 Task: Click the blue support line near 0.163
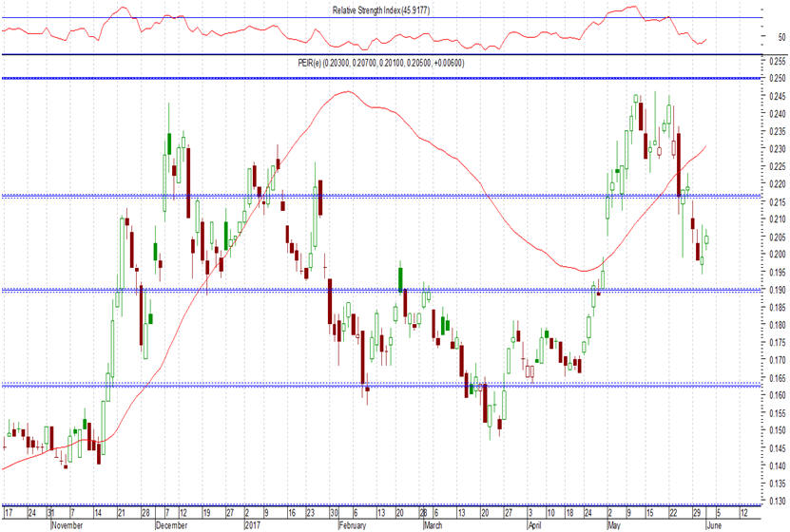tap(381, 385)
